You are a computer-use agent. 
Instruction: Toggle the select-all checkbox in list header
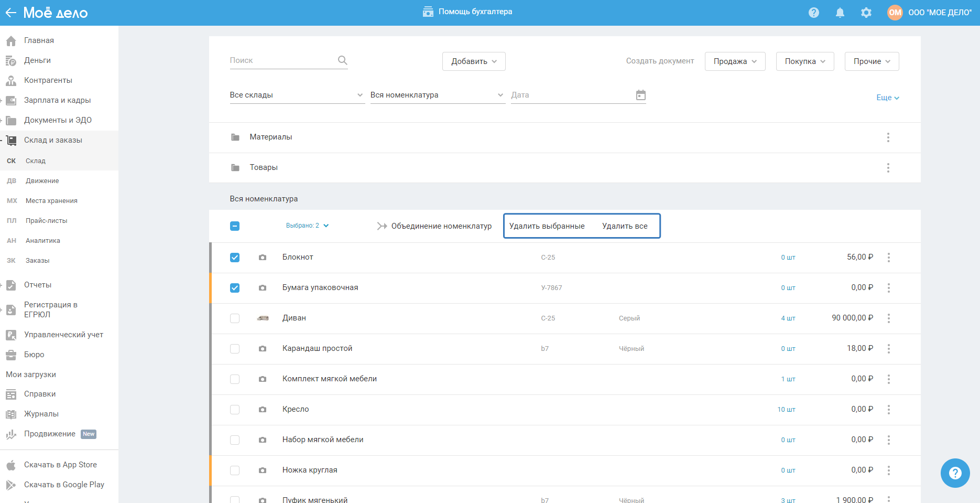(235, 226)
